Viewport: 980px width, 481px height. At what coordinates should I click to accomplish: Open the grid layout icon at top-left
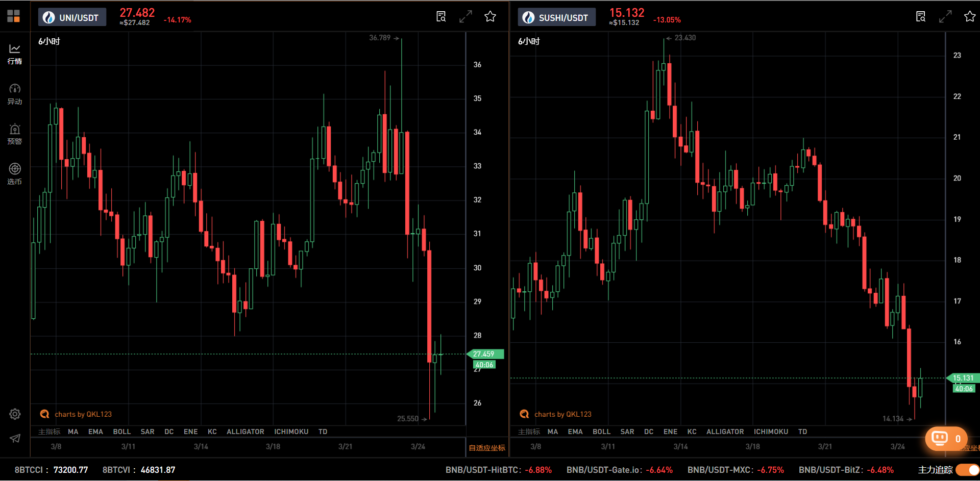coord(14,16)
